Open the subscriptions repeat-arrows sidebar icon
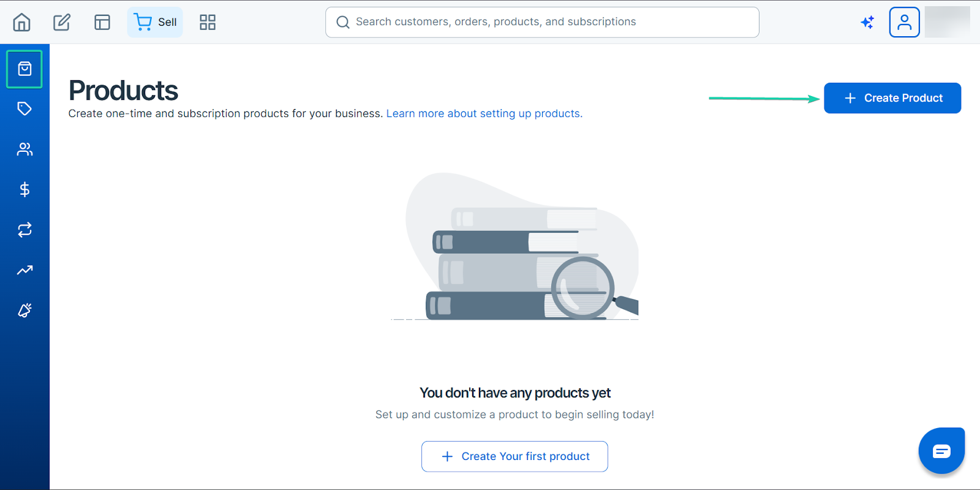The width and height of the screenshot is (980, 490). pyautogui.click(x=24, y=230)
